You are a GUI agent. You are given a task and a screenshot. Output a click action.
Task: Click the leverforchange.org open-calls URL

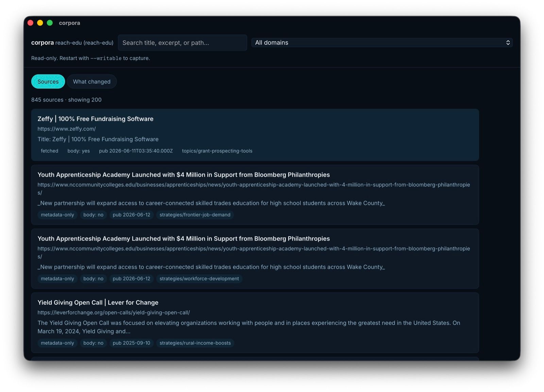click(x=114, y=313)
